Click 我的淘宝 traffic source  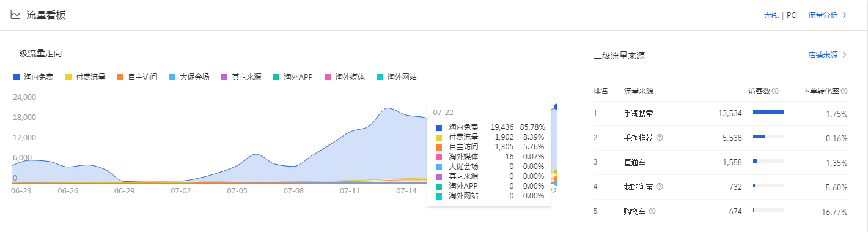638,187
